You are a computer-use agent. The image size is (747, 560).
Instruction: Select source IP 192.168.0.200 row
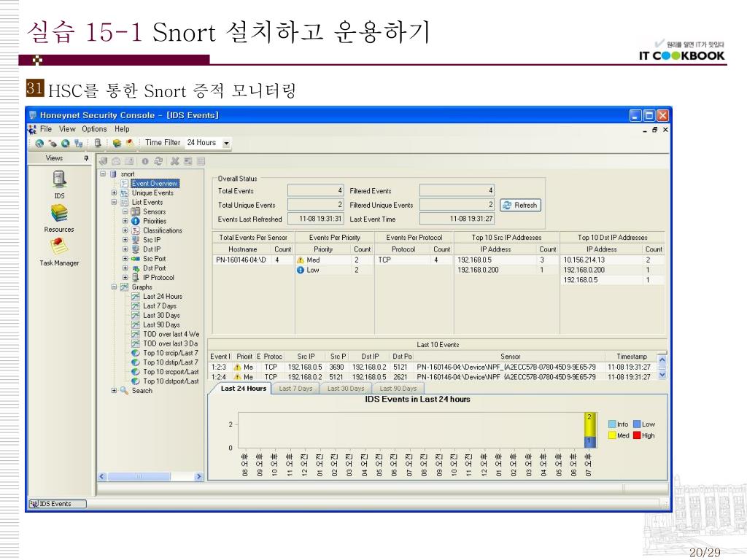507,270
